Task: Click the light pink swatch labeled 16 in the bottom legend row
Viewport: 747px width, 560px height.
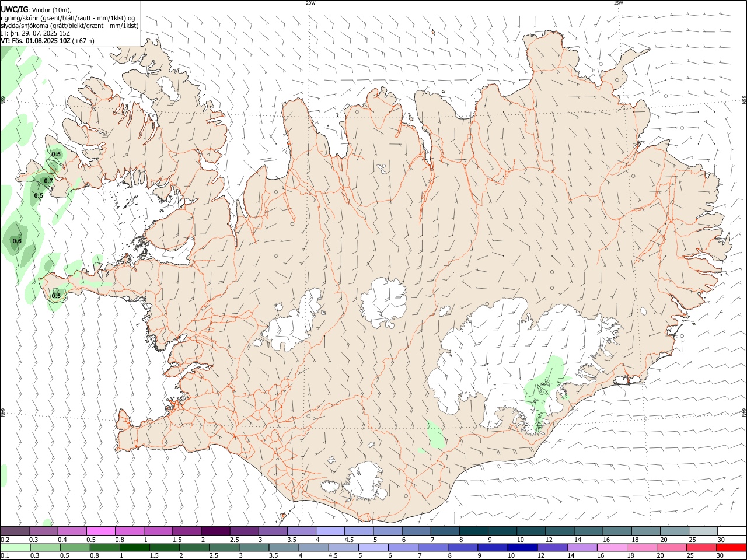Action: [x=612, y=547]
